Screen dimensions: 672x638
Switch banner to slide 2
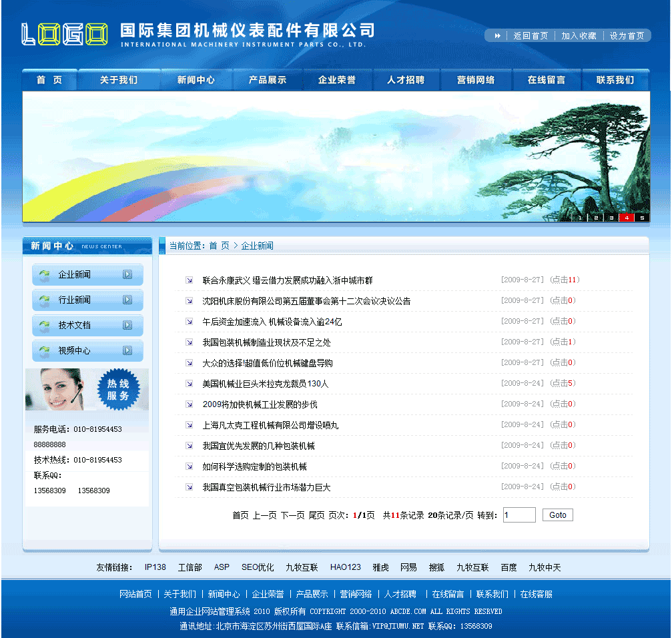pyautogui.click(x=596, y=218)
